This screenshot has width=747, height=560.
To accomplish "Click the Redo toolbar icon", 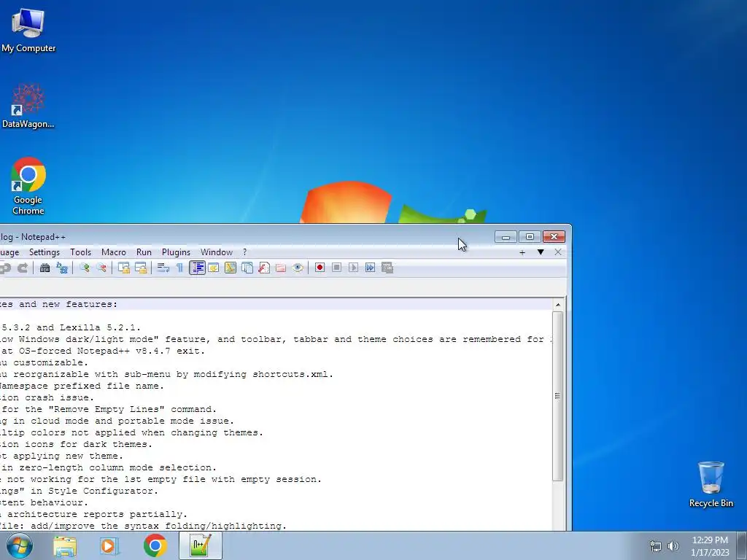I will pyautogui.click(x=22, y=268).
